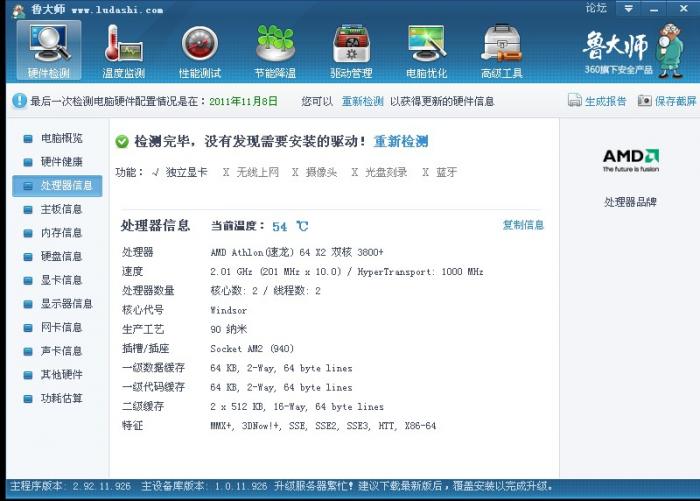Click the 核心数: 2 / 线程数: 2 value
Image resolution: width=700 pixels, height=501 pixels.
coord(266,291)
